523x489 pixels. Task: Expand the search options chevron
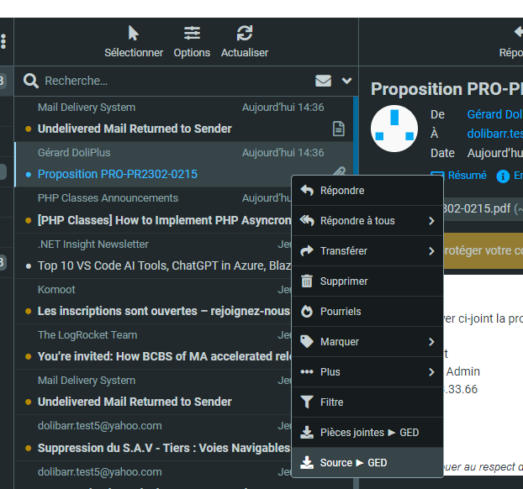click(x=347, y=81)
